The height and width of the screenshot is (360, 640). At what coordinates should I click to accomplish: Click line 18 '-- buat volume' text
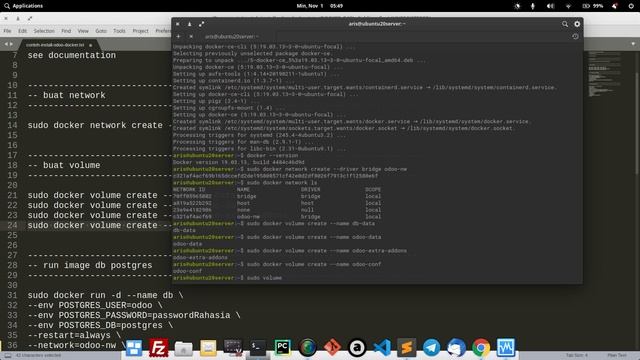[x=64, y=165]
